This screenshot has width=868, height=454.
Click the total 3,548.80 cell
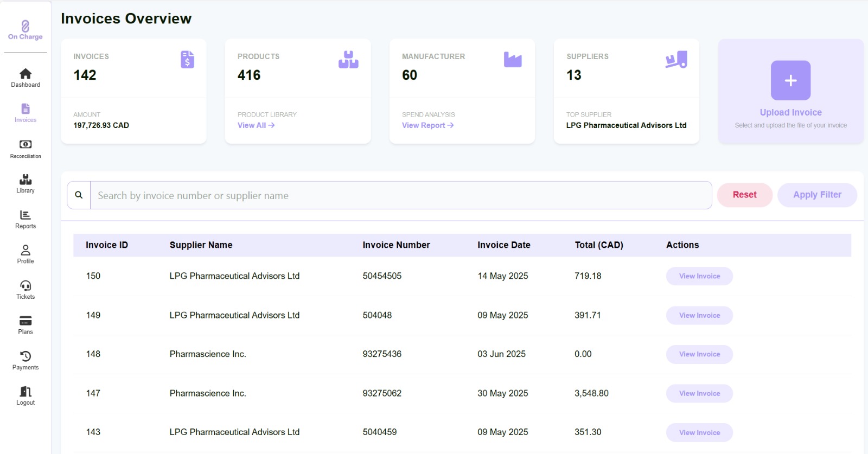click(x=592, y=393)
